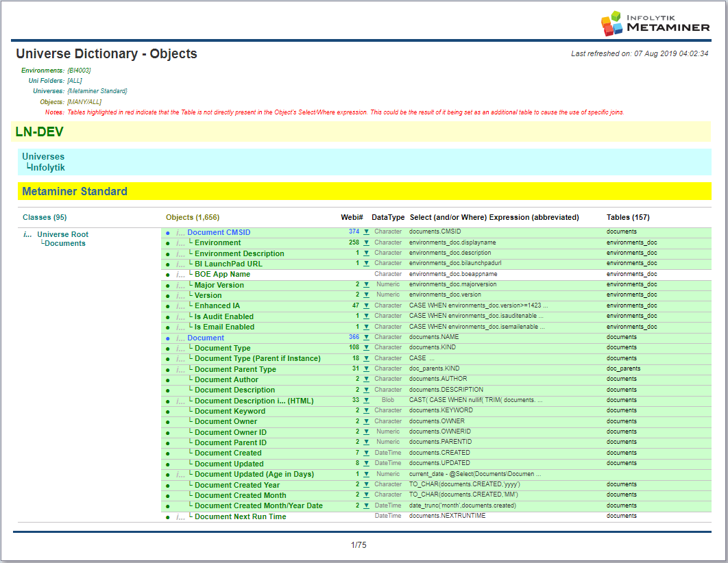Click the doc_parents table name
This screenshot has width=728, height=563.
(x=624, y=368)
